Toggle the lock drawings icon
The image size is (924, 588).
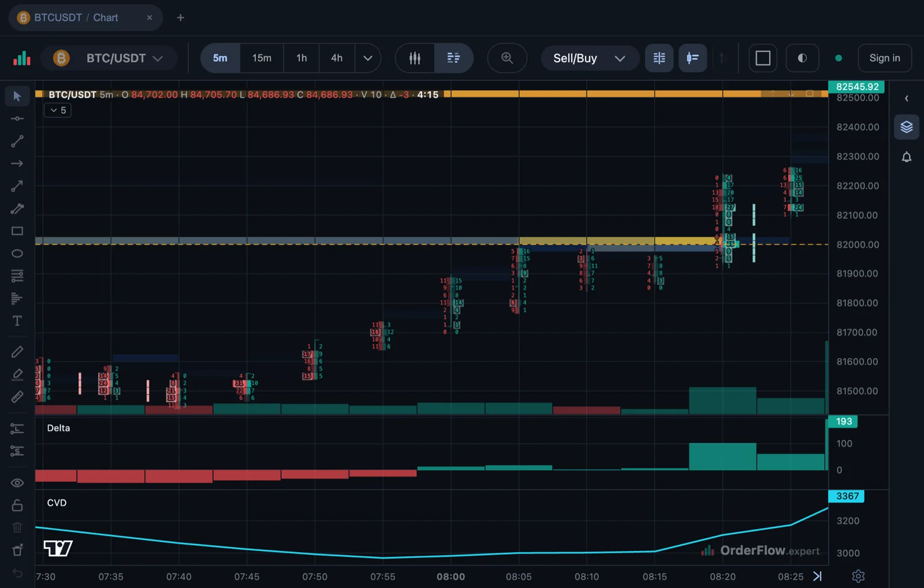coord(17,505)
